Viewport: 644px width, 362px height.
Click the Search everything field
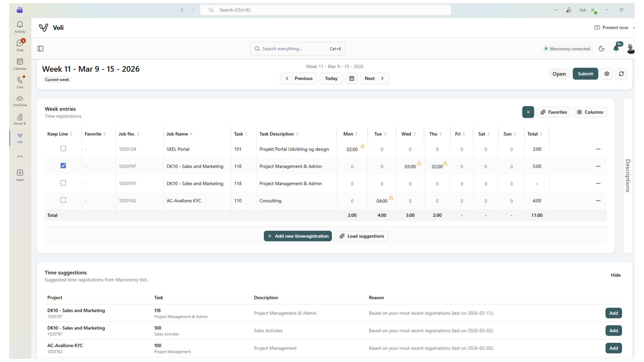[294, 49]
